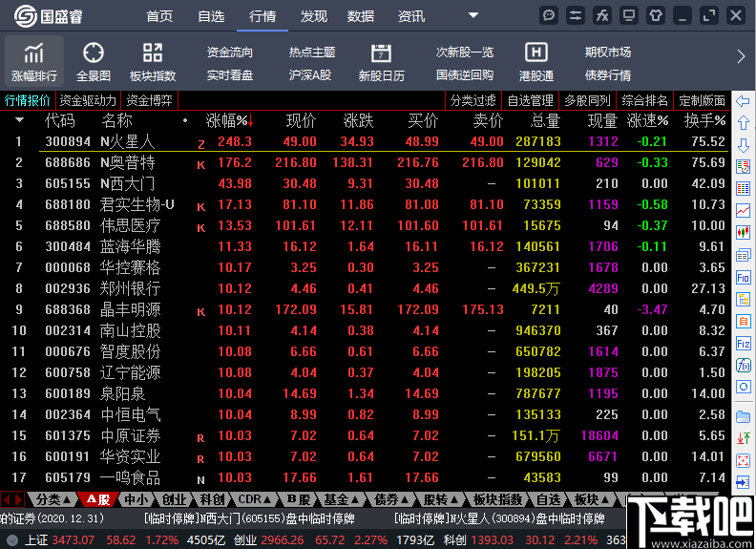Expand the 债券▲ bottom tab menu

coord(391,499)
